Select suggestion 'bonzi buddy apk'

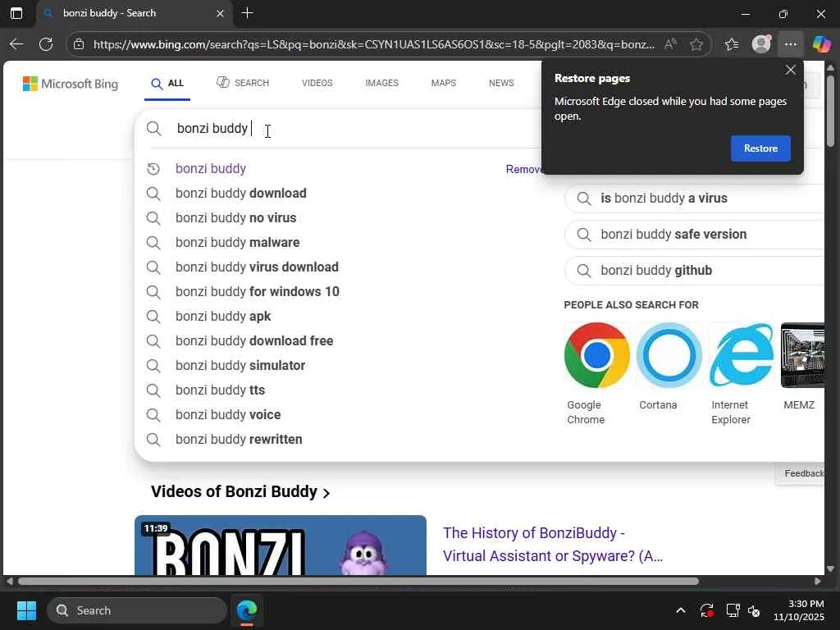(223, 317)
